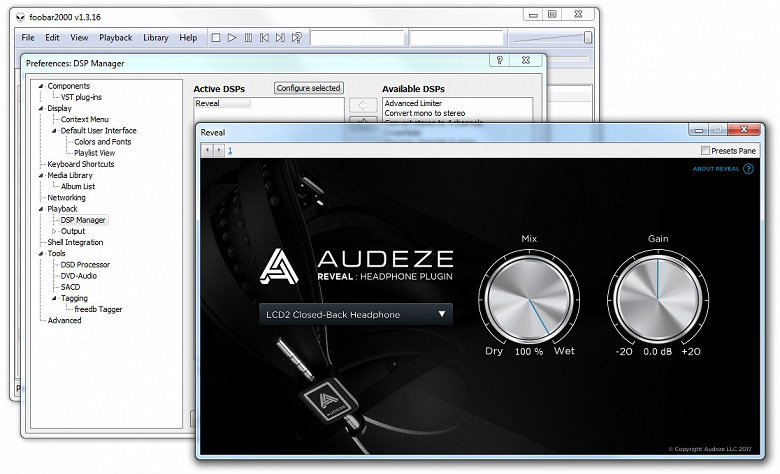Pause playback in foobar2000 toolbar
Viewport: 780px width, 474px height.
pyautogui.click(x=248, y=38)
